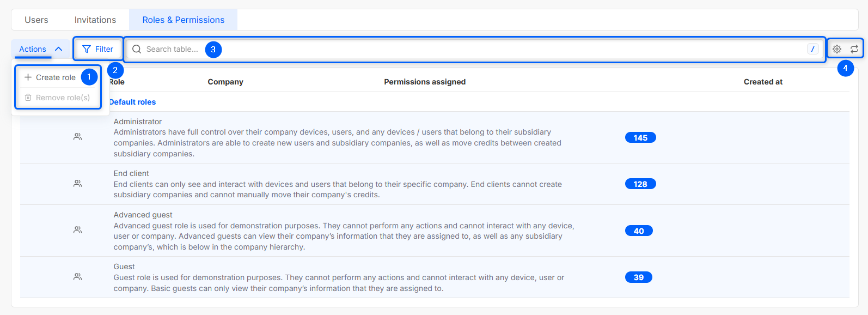The image size is (868, 315).
Task: Click the 145 permissions badge for Administrator
Action: [x=640, y=138]
